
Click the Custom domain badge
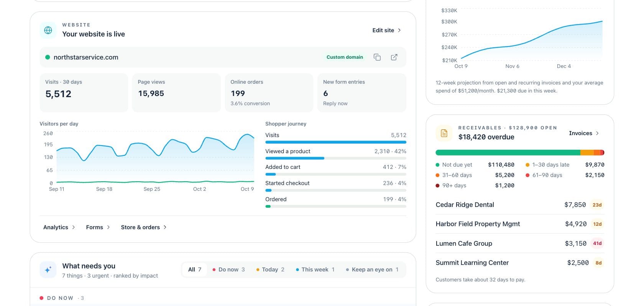345,57
